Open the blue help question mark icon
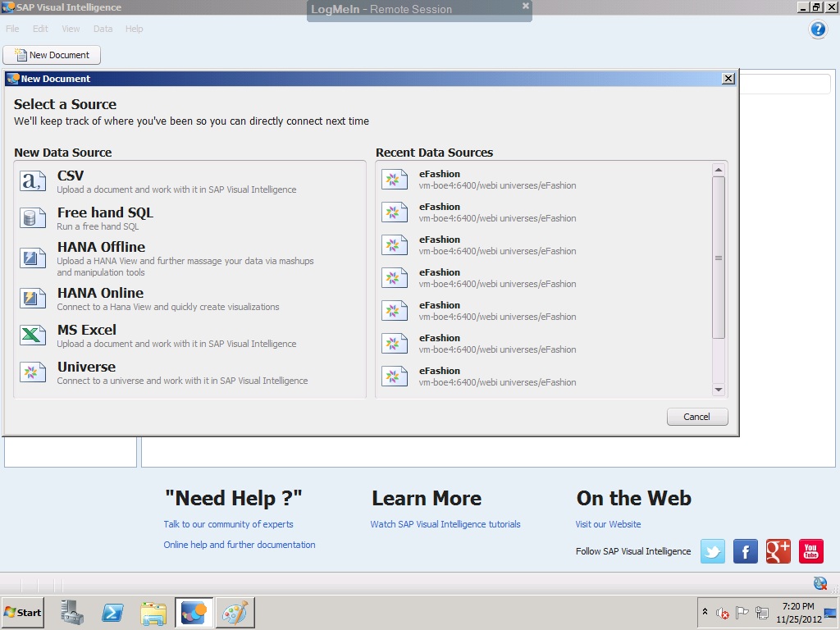This screenshot has height=630, width=840. click(x=818, y=29)
